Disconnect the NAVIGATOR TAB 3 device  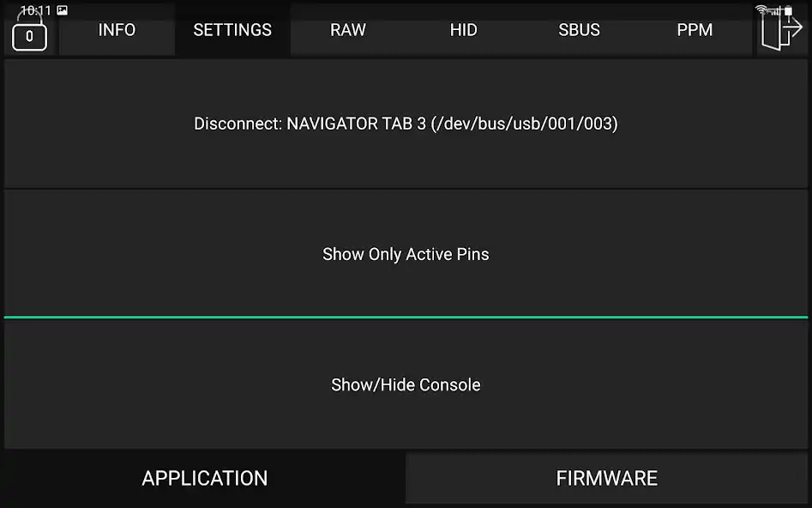(x=406, y=124)
